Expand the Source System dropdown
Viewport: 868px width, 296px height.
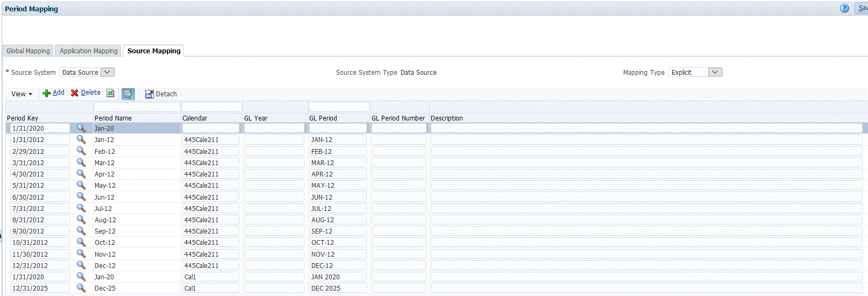pos(107,72)
